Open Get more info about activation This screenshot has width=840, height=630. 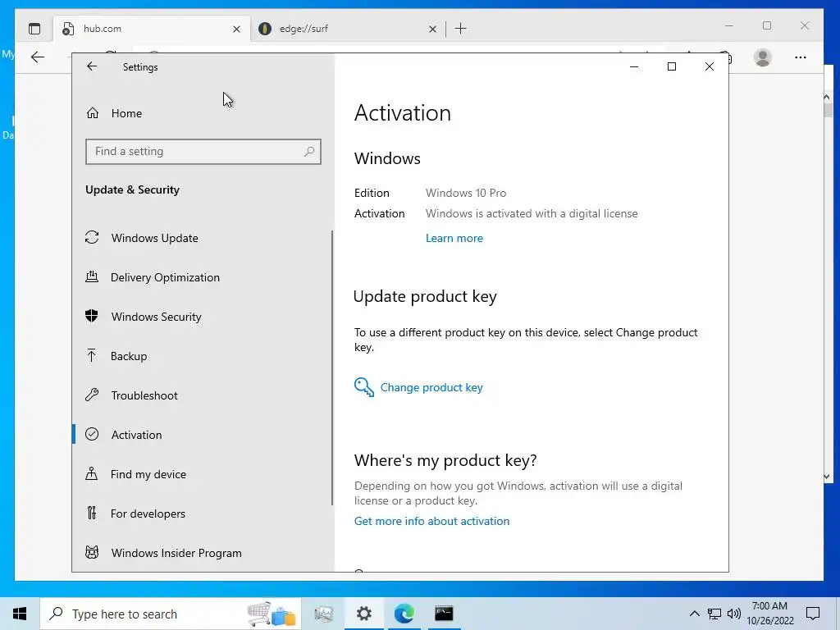tap(431, 521)
